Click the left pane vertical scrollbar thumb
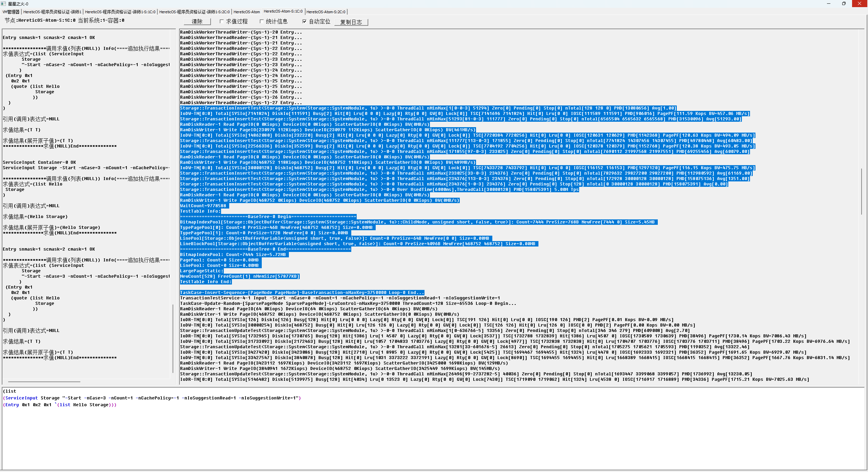Screen dimensions: 868x472 (x=173, y=339)
